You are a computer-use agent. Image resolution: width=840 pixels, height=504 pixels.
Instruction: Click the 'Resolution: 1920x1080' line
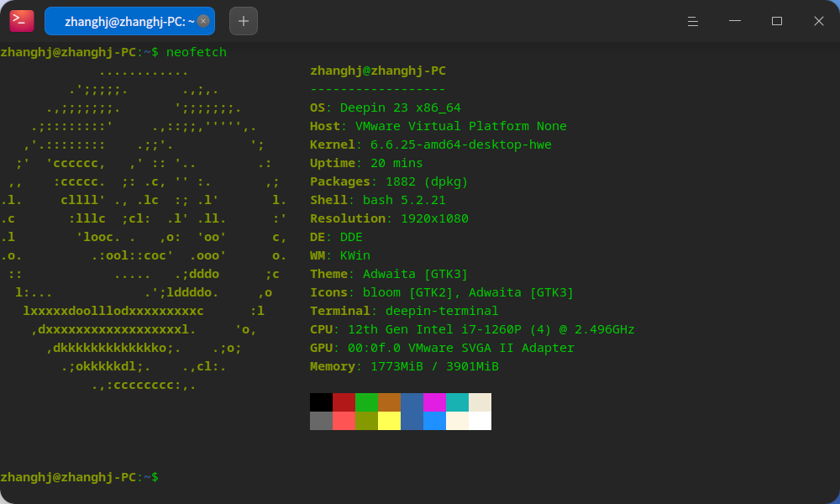coord(389,218)
